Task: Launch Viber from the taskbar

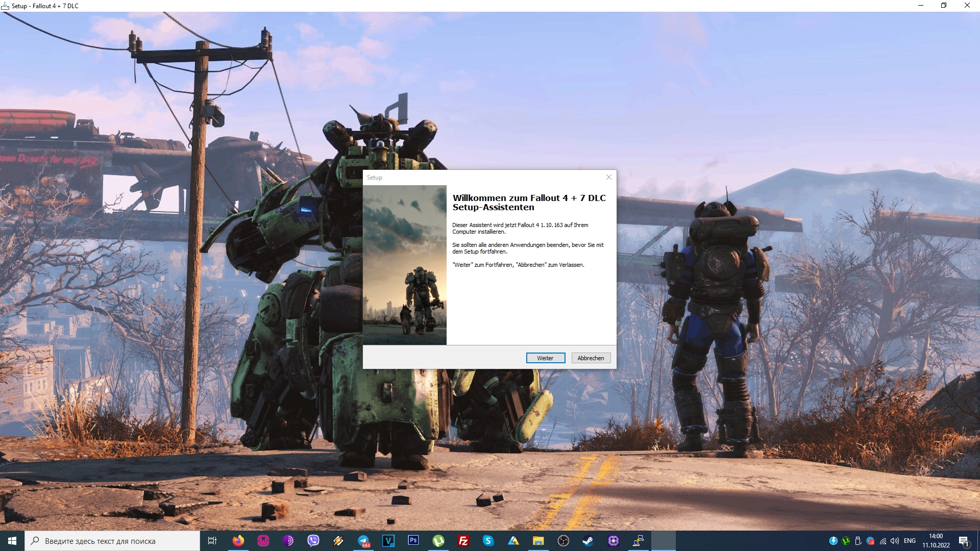Action: click(x=313, y=541)
